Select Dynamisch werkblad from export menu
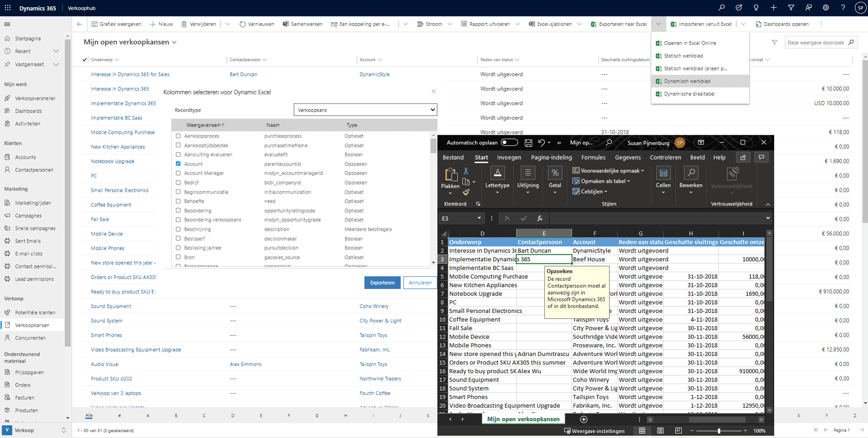The width and height of the screenshot is (868, 438). coord(700,81)
